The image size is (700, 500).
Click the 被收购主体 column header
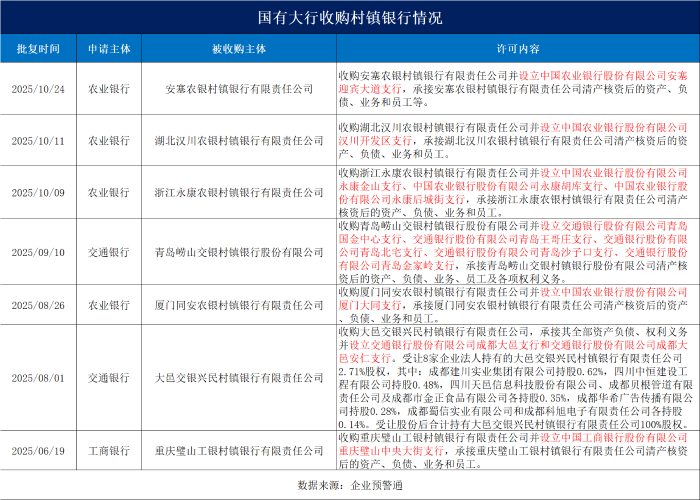(x=239, y=49)
